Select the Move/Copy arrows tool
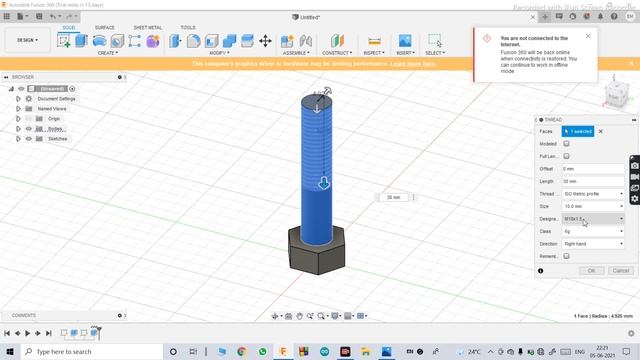Image resolution: width=640 pixels, height=360 pixels. [265, 41]
